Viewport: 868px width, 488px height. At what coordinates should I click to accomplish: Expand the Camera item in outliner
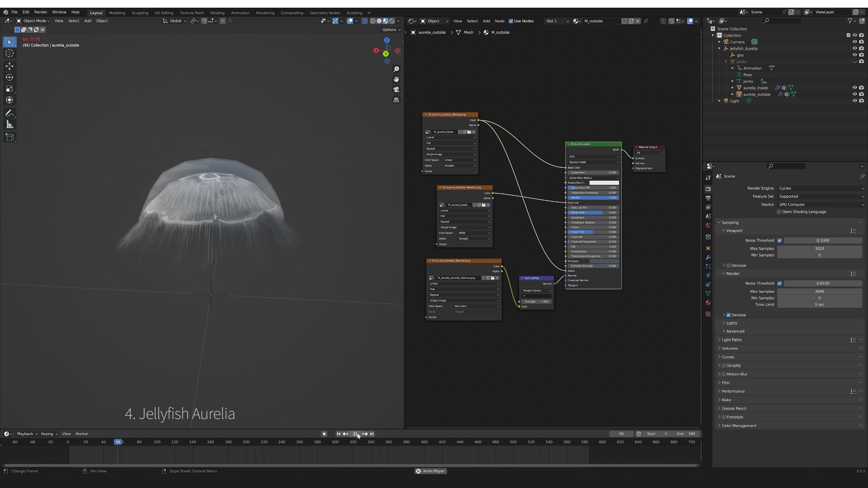pos(719,42)
